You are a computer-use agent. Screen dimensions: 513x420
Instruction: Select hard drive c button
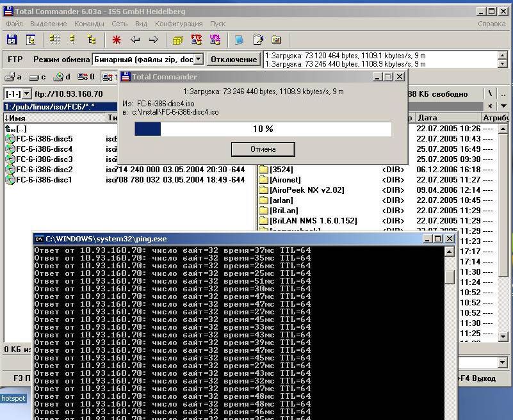coord(37,77)
